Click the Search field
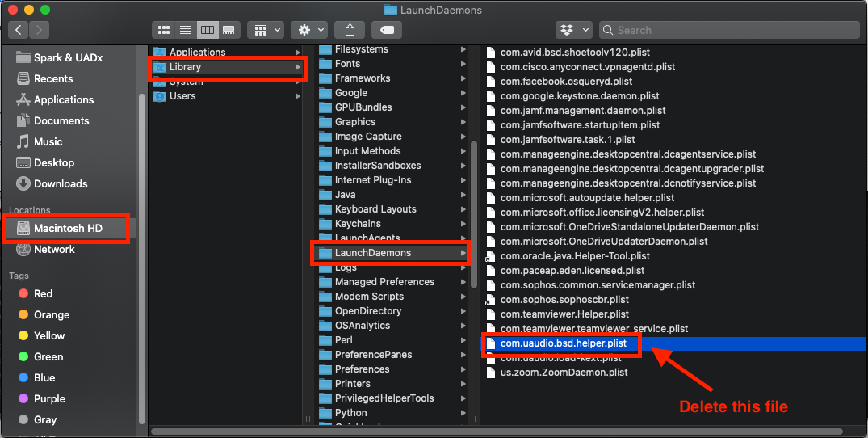Image resolution: width=868 pixels, height=438 pixels. 735,30
